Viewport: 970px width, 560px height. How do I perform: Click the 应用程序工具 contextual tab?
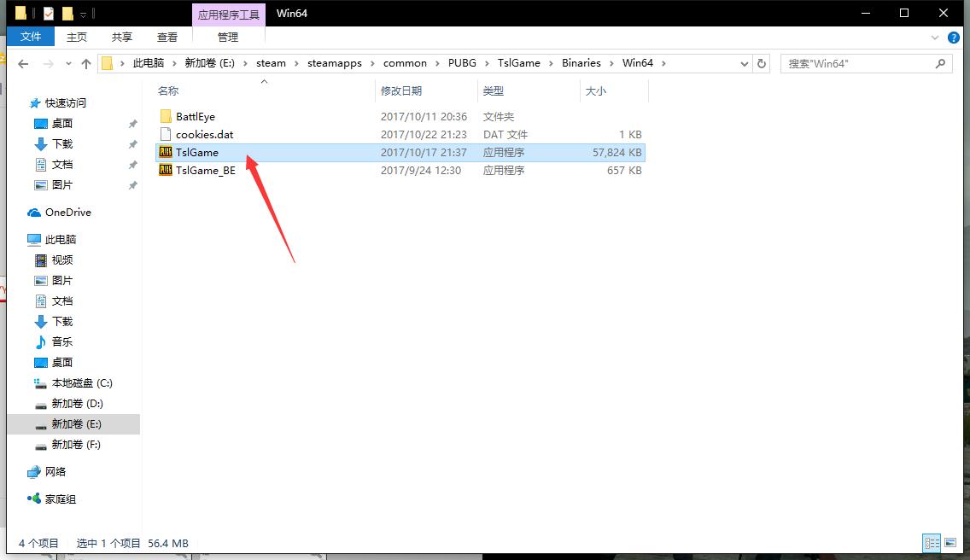point(228,15)
